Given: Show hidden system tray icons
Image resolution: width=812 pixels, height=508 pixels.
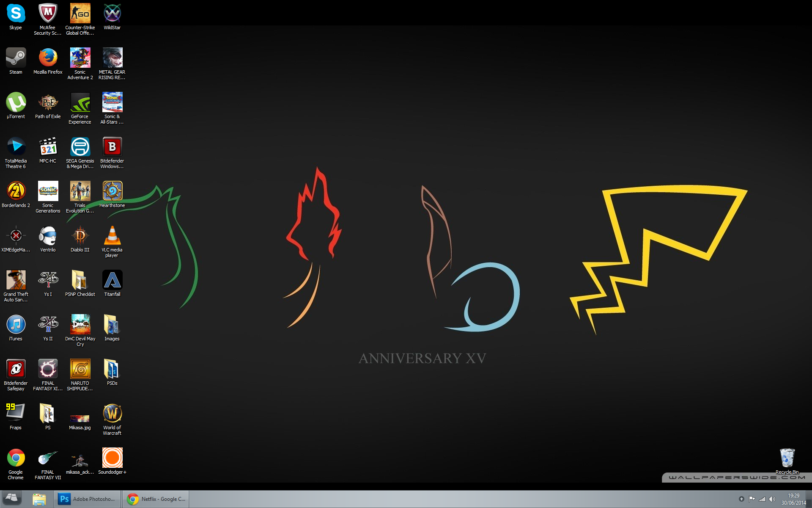Looking at the screenshot, I should pos(741,499).
